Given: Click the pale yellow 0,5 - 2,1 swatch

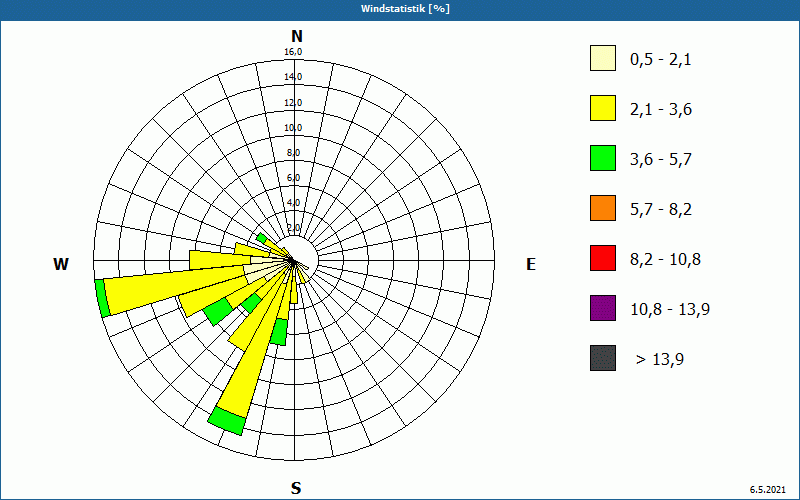Looking at the screenshot, I should coord(603,58).
